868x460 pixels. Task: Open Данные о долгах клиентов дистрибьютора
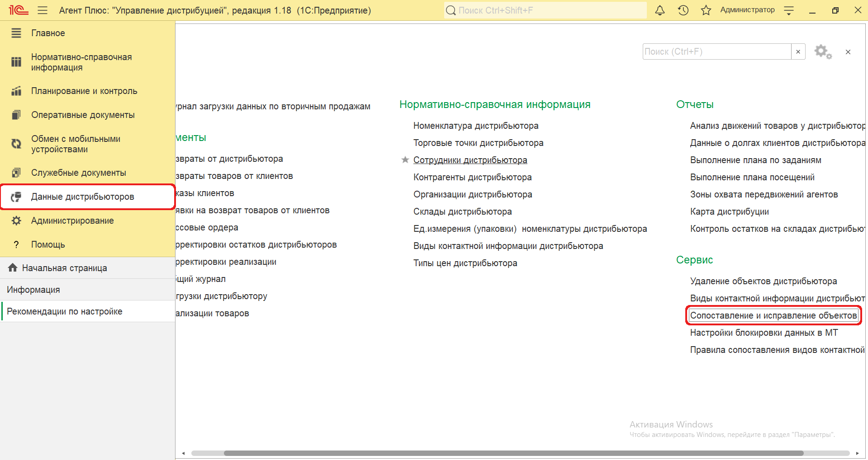click(x=778, y=143)
